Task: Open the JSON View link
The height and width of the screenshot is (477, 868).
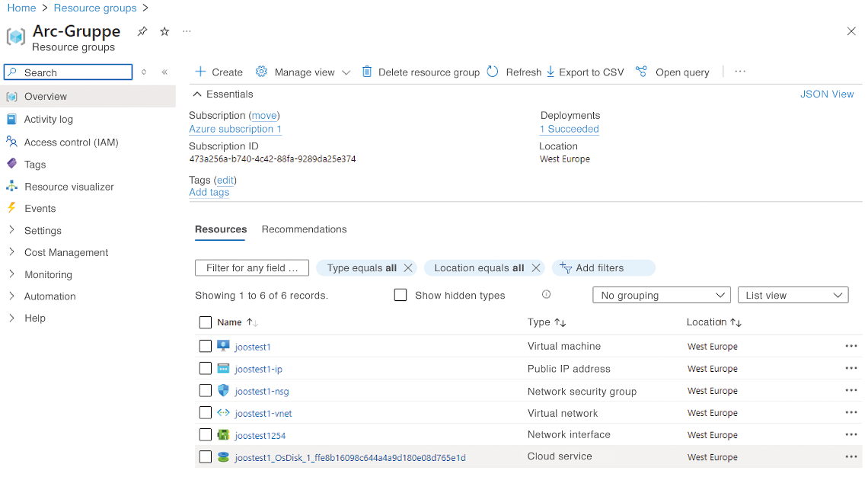Action: pos(827,94)
